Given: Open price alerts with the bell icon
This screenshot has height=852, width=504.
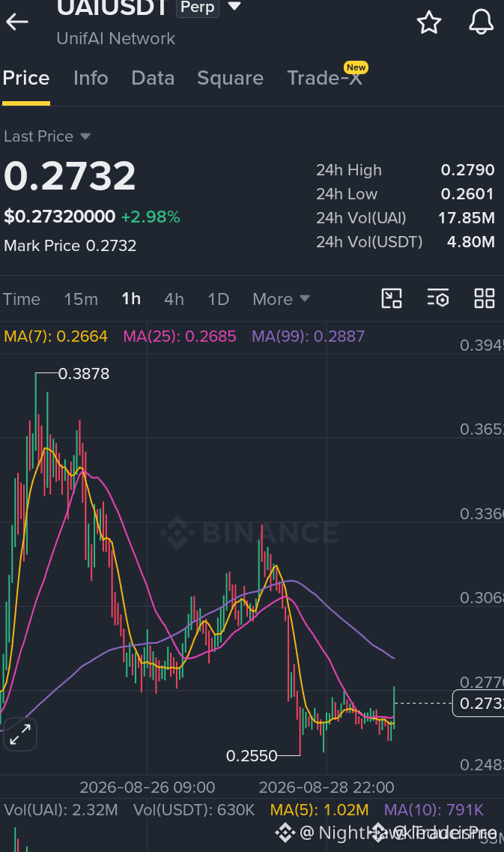Looking at the screenshot, I should pos(482,22).
